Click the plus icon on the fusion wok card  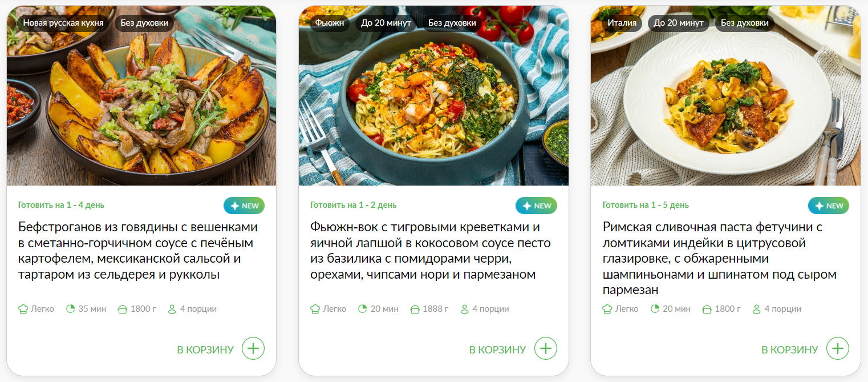[546, 348]
